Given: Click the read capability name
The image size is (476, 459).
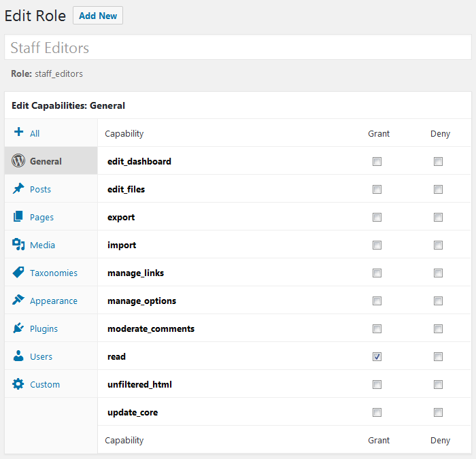Looking at the screenshot, I should [x=116, y=357].
